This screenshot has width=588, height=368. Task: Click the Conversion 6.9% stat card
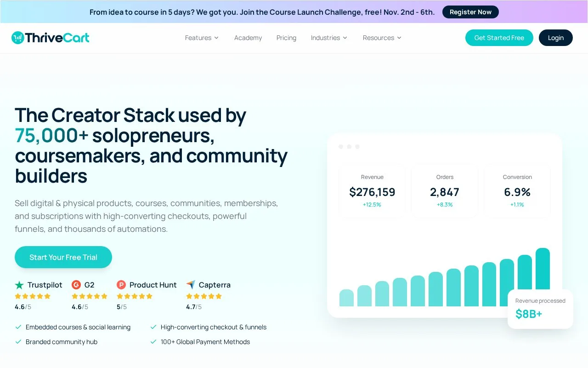point(517,191)
